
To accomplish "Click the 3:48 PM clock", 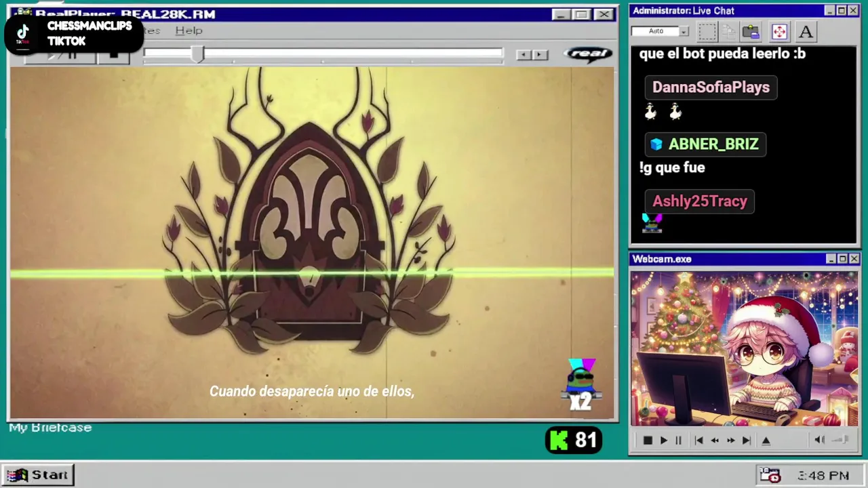I will tap(823, 476).
